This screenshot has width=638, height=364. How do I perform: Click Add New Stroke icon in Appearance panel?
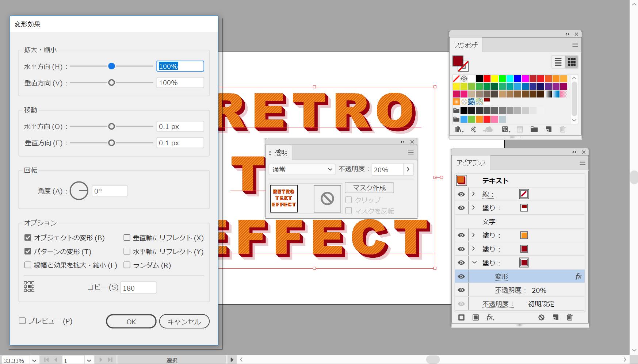point(461,318)
